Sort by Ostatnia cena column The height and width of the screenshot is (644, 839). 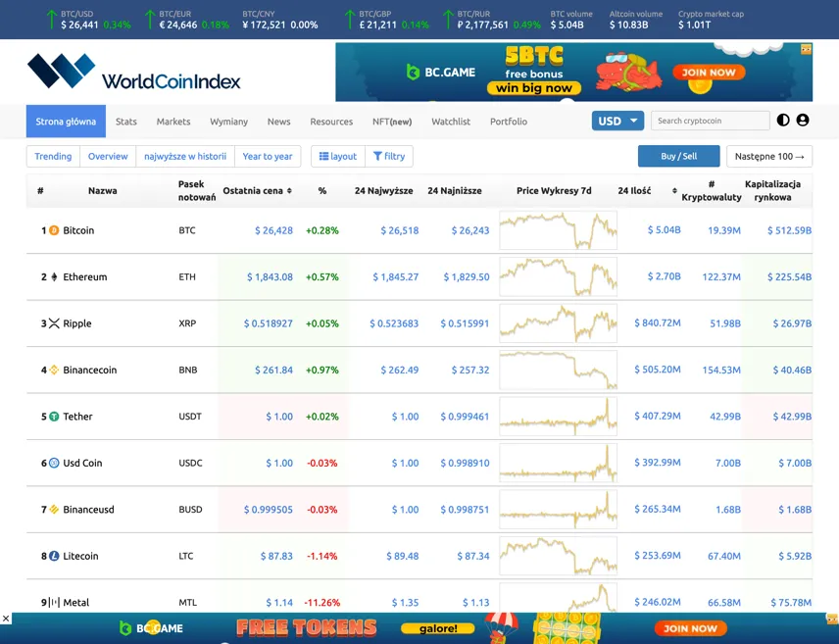coord(257,190)
